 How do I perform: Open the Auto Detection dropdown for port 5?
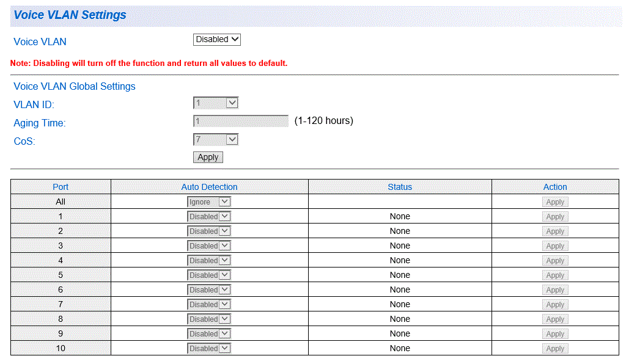(208, 275)
